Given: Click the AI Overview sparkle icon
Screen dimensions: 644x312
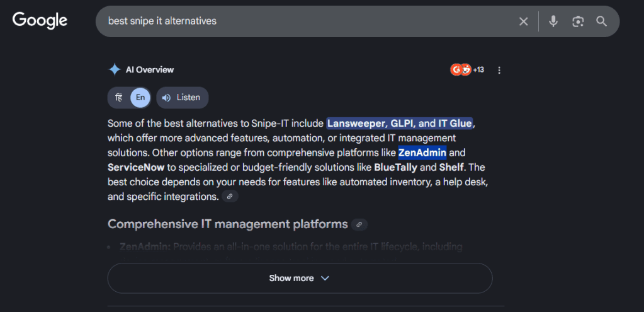Looking at the screenshot, I should [x=115, y=70].
